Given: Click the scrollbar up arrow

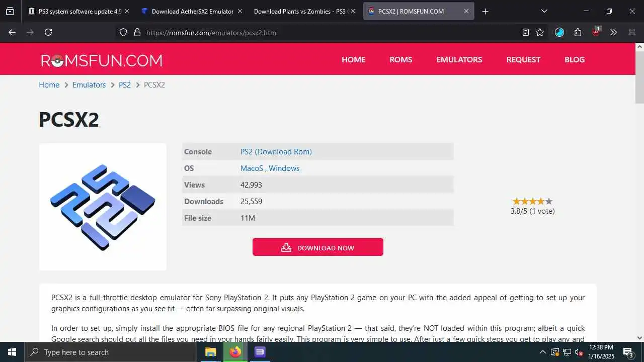Looking at the screenshot, I should click(x=639, y=46).
